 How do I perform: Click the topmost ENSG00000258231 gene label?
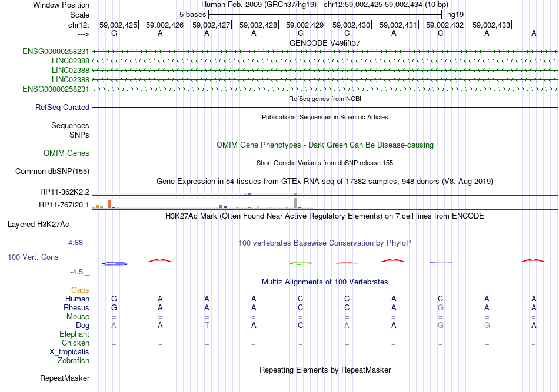56,51
